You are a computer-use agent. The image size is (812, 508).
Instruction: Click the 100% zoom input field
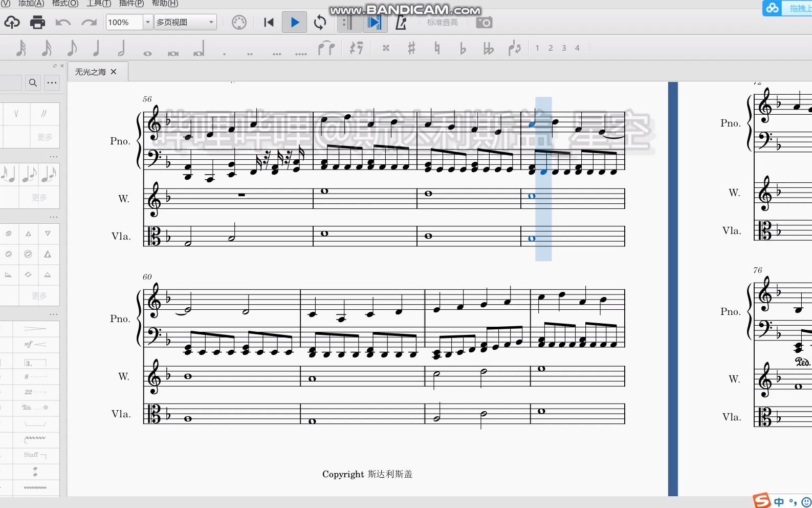pyautogui.click(x=124, y=22)
